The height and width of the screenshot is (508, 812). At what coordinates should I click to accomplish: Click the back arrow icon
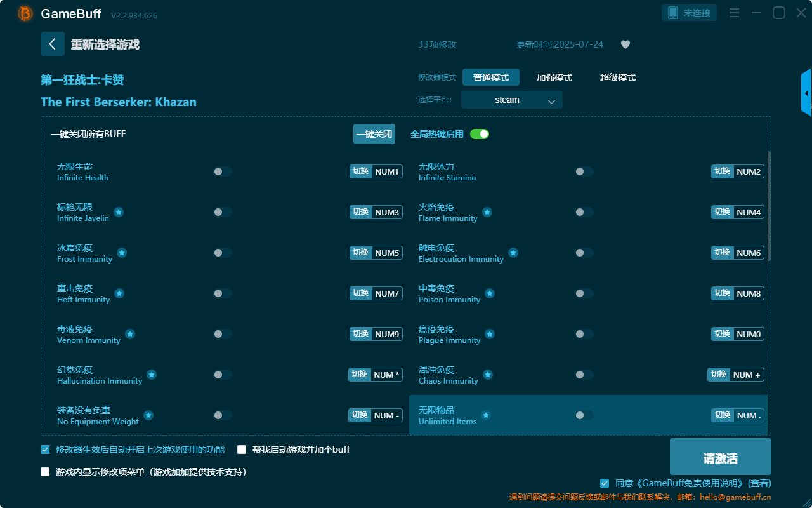52,44
